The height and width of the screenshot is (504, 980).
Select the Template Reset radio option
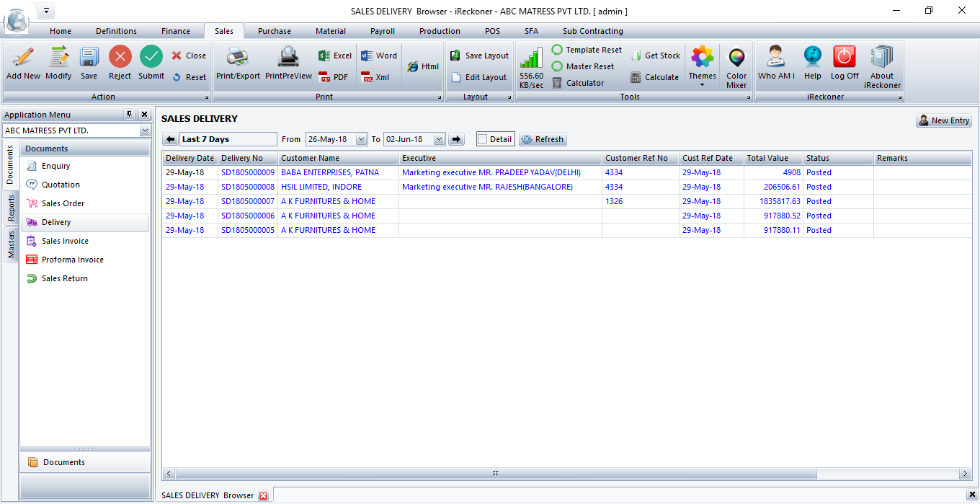(557, 50)
